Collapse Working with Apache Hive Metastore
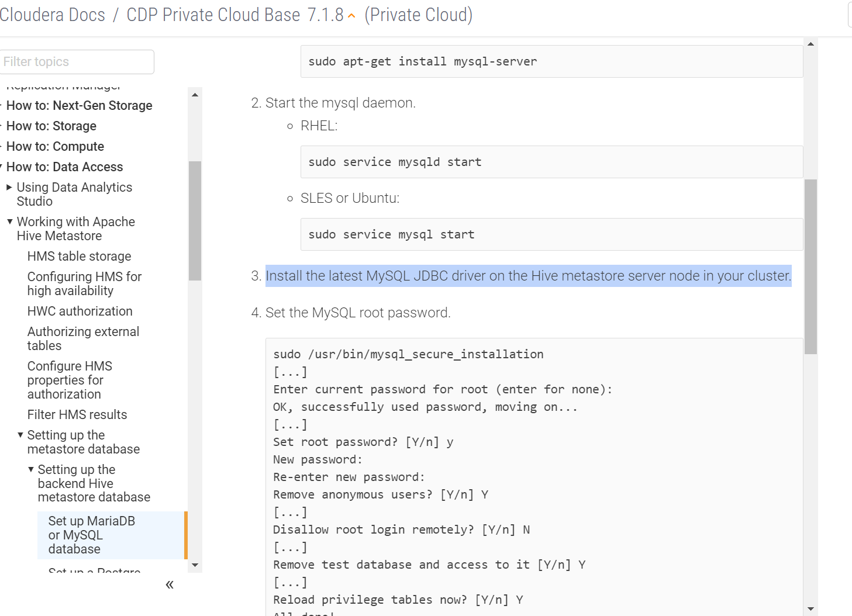The height and width of the screenshot is (616, 852). (x=9, y=221)
